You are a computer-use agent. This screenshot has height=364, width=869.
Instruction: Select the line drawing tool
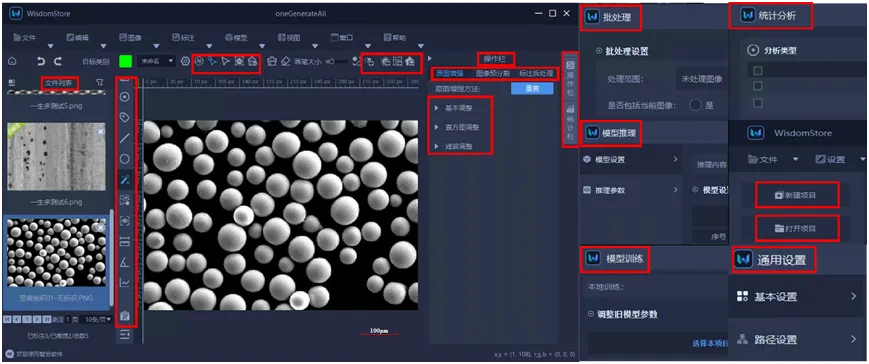[125, 138]
